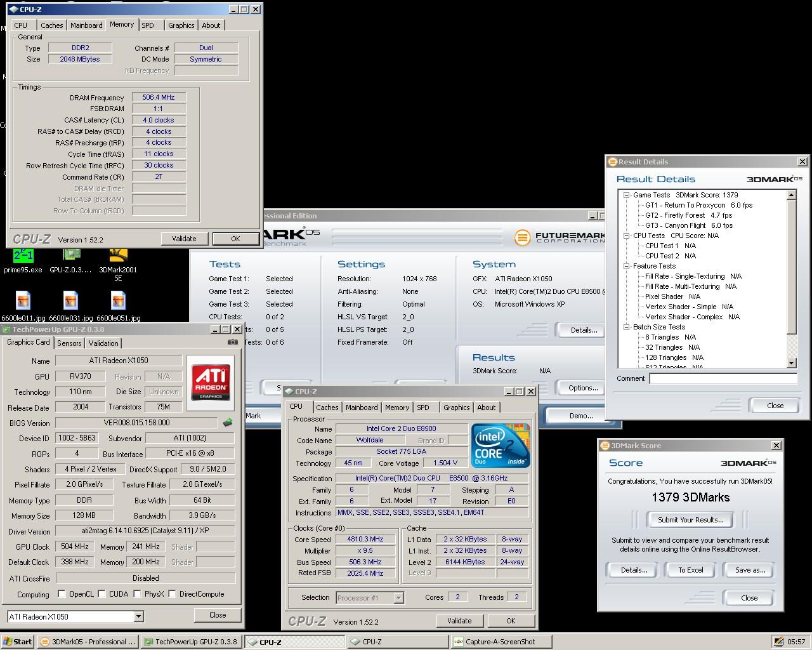Viewport: 812px width, 650px height.
Task: Click Submit Your Results button
Action: tap(690, 519)
